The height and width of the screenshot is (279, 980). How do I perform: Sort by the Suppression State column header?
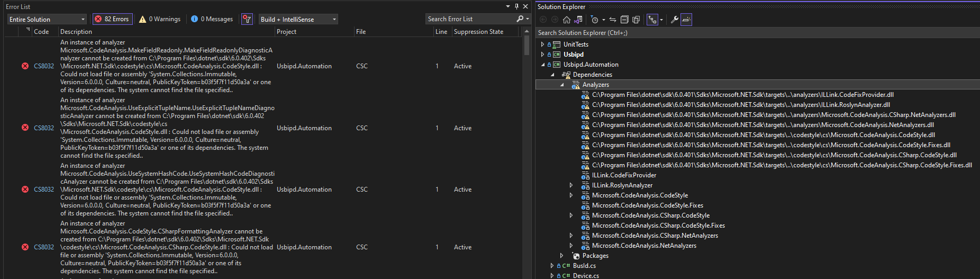[x=479, y=32]
